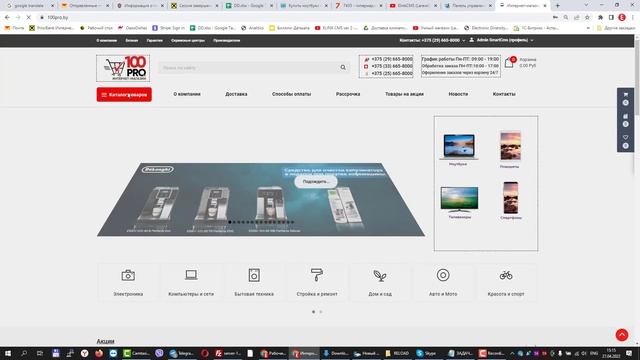Open Skype from the taskbar

coord(426,353)
